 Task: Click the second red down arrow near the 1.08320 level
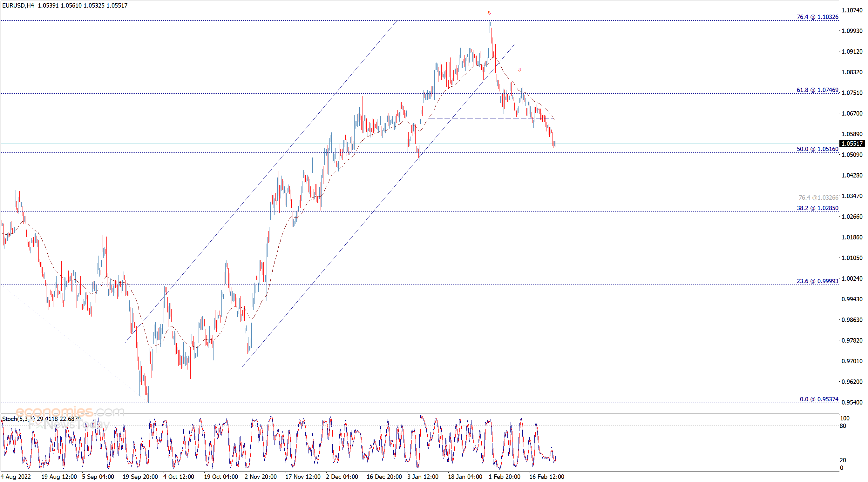519,70
